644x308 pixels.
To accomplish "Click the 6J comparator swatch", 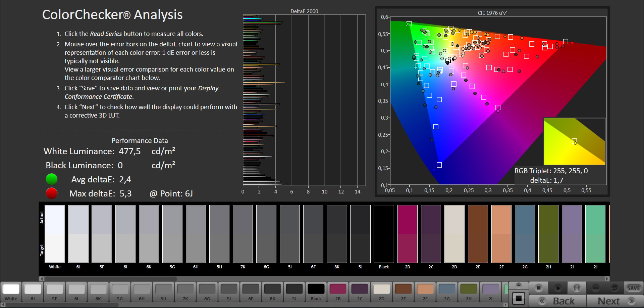I will pyautogui.click(x=78, y=234).
